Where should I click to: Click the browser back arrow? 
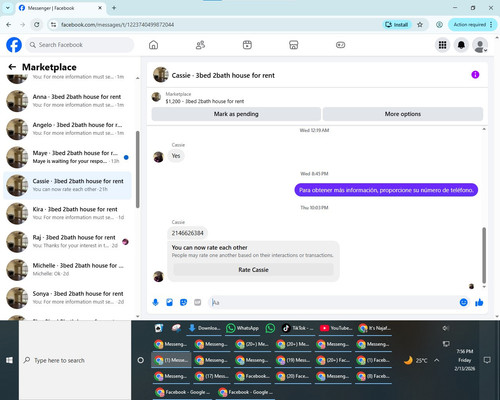9,25
